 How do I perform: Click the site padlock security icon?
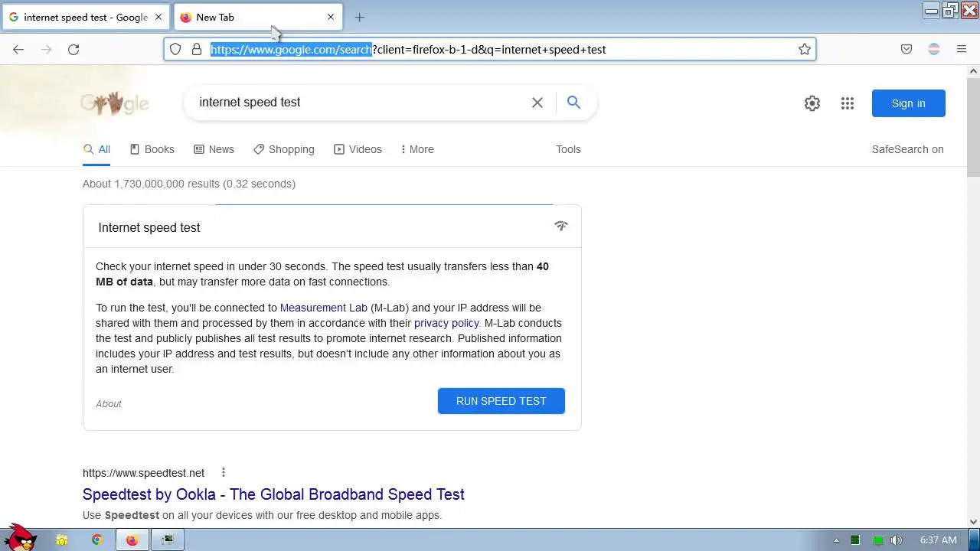(197, 49)
